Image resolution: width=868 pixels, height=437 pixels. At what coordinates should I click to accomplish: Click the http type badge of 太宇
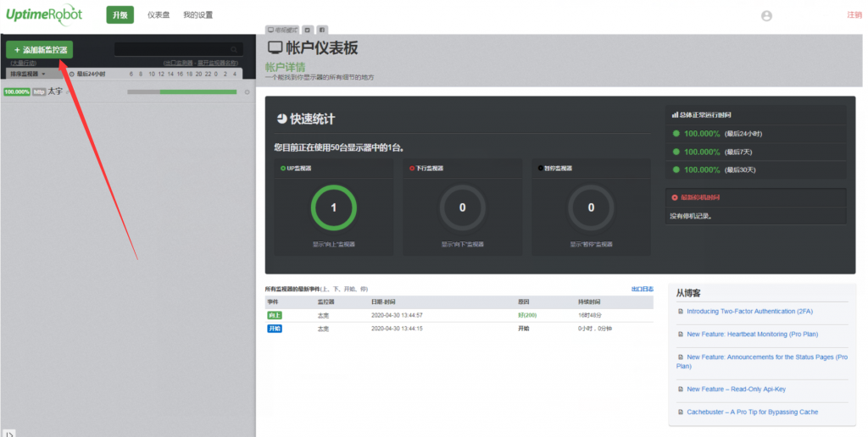coord(39,91)
